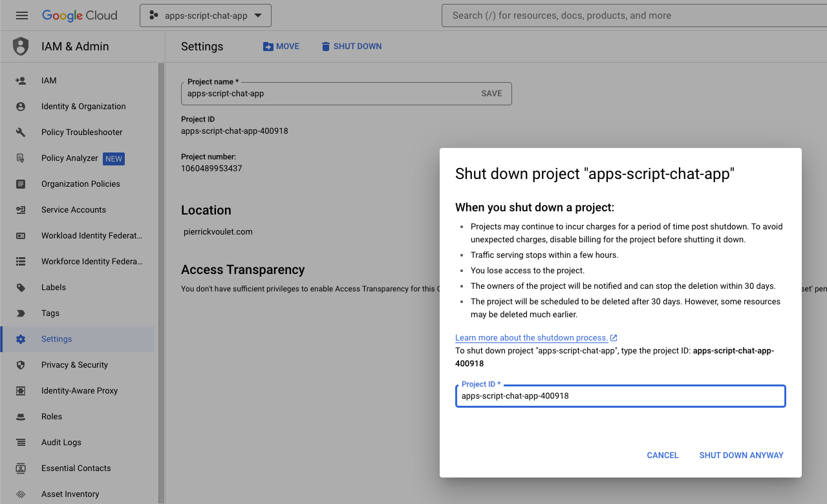Click the Settings gear icon in sidebar

coord(21,339)
